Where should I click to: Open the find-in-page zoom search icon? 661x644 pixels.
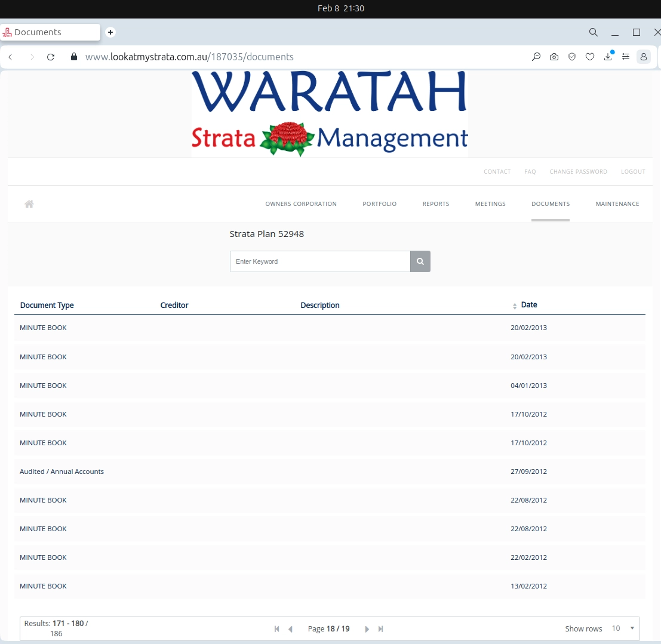[536, 57]
